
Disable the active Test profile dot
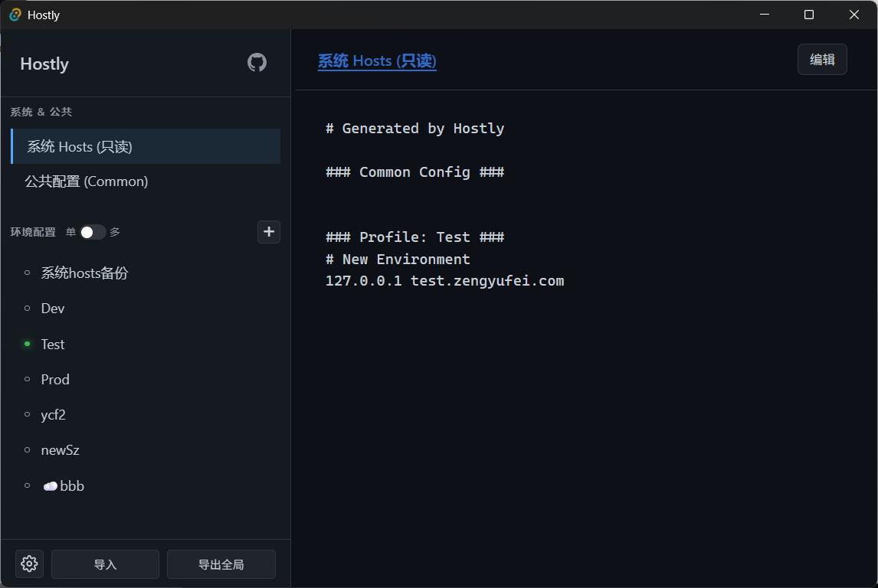(28, 344)
